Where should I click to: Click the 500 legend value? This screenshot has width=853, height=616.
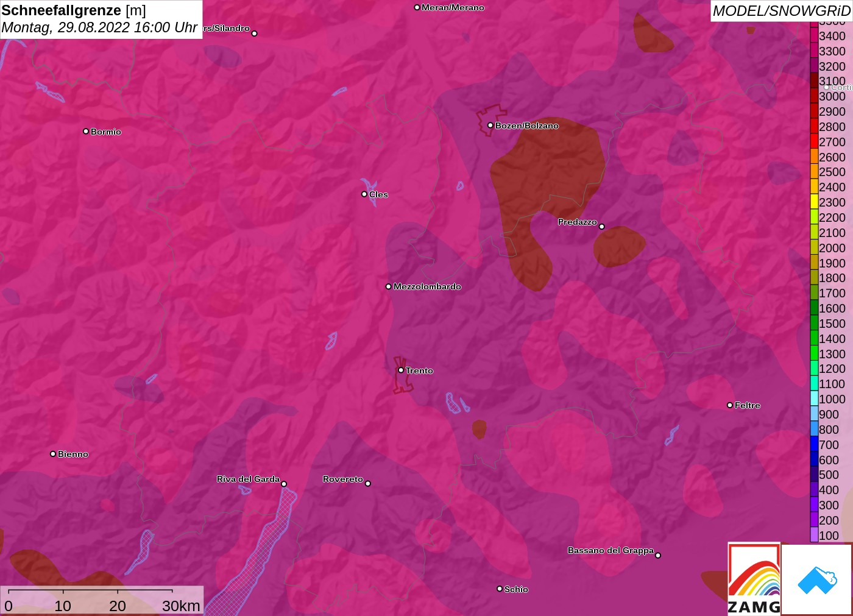click(x=829, y=475)
